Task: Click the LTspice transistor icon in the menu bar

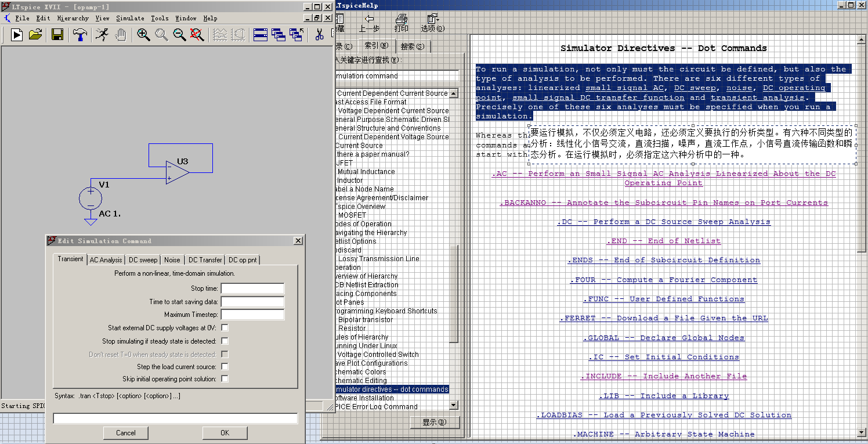Action: [x=7, y=18]
